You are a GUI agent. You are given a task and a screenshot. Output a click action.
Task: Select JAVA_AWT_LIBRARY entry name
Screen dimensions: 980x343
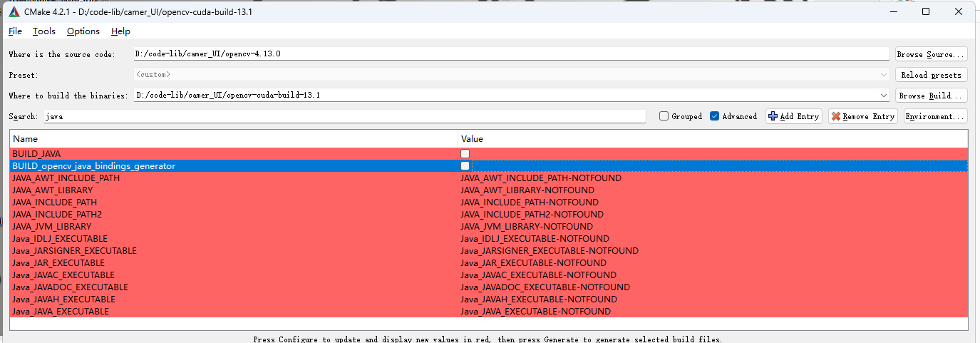[x=52, y=190]
